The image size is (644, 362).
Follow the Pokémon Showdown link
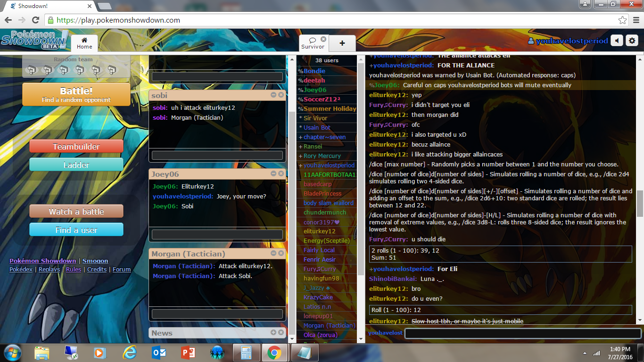pyautogui.click(x=42, y=261)
